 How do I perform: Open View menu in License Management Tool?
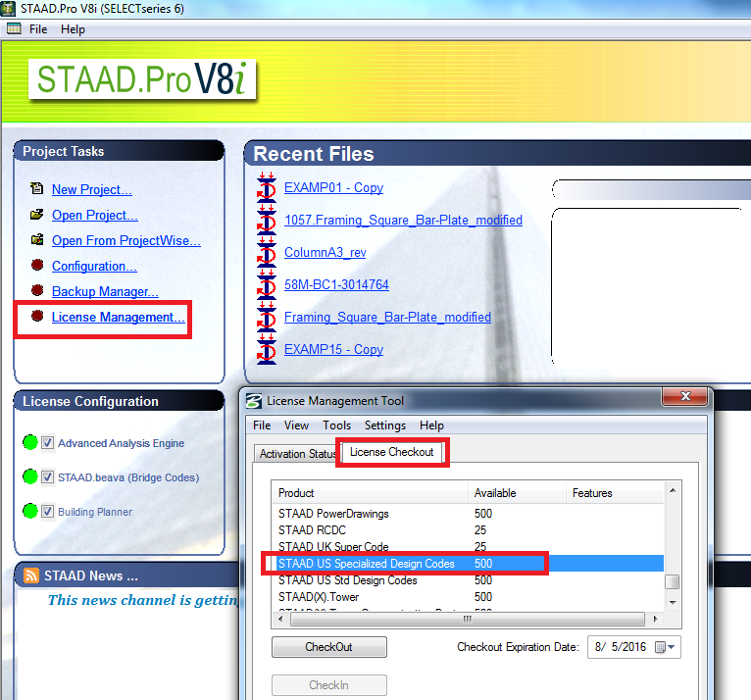(296, 425)
